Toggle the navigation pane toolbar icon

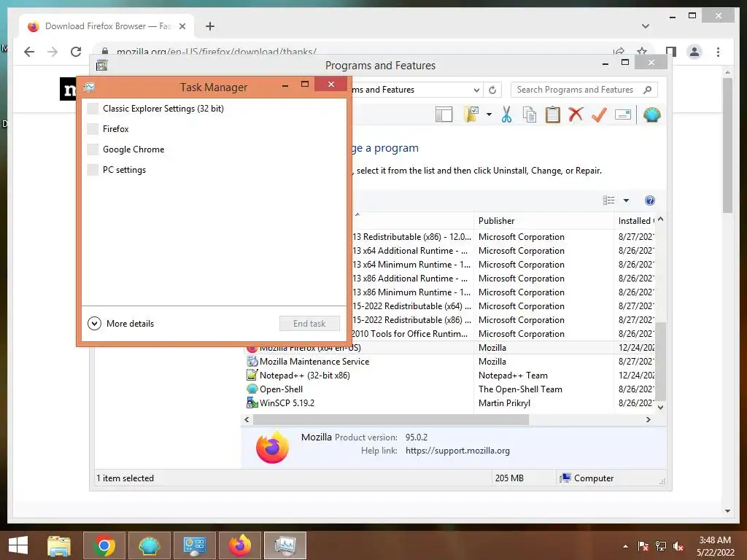tap(444, 114)
